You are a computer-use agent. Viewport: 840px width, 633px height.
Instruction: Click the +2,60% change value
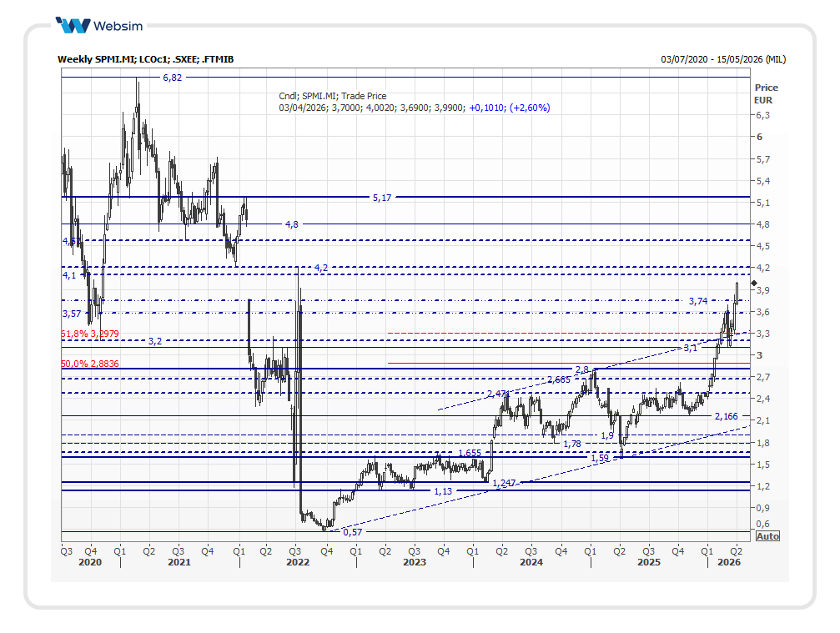[531, 108]
